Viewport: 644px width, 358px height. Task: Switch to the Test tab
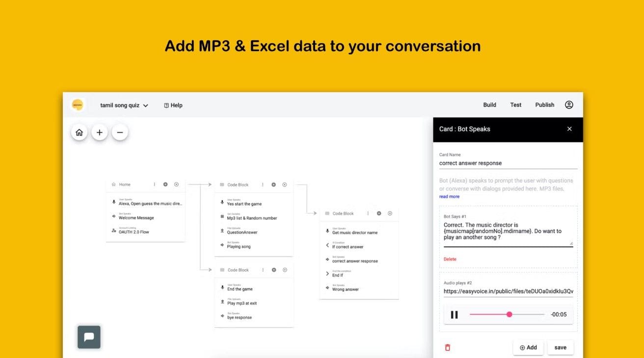[x=515, y=105]
